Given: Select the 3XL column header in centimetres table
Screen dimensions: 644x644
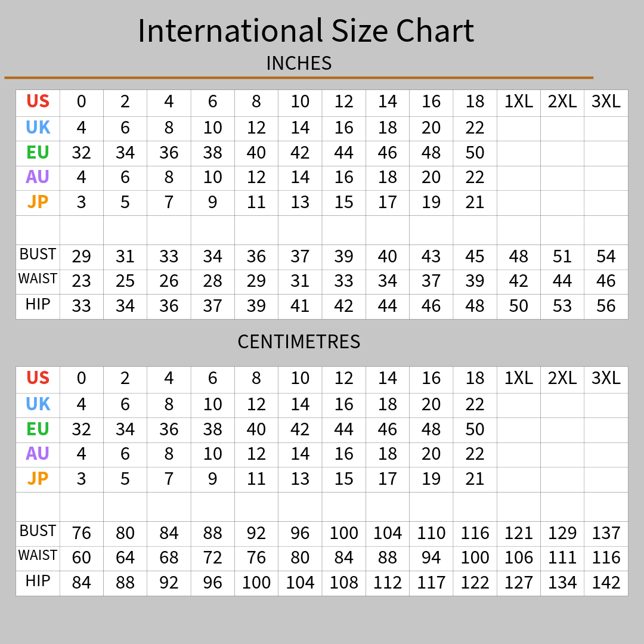Looking at the screenshot, I should tap(606, 378).
